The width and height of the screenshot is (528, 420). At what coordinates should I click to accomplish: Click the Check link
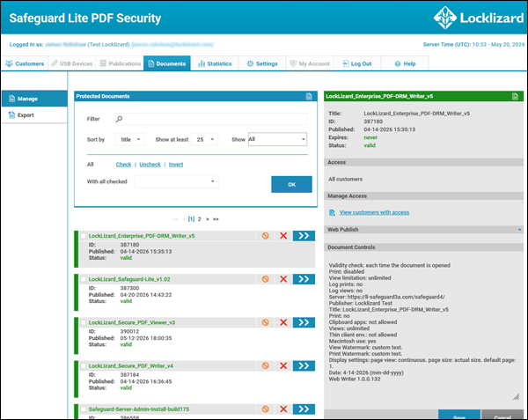point(123,165)
